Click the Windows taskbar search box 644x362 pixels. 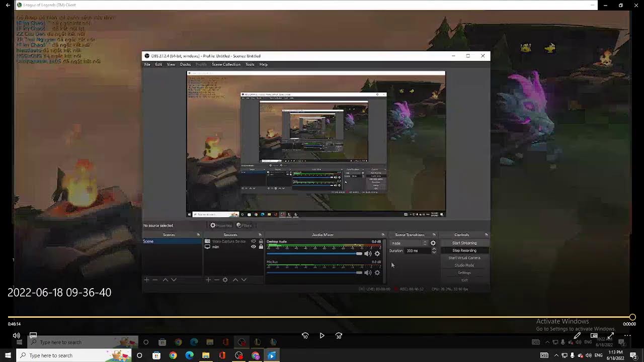[74, 355]
